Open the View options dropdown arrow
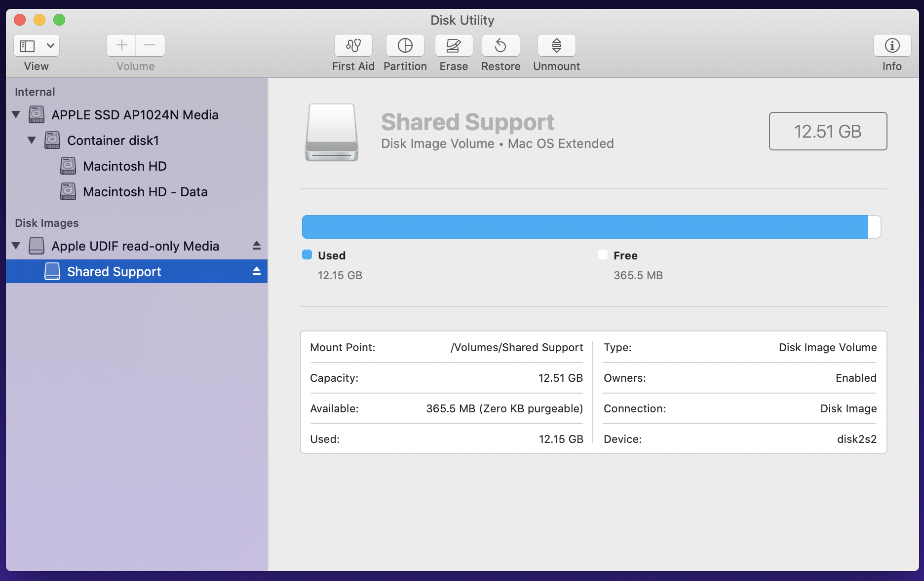The image size is (924, 581). coord(50,46)
